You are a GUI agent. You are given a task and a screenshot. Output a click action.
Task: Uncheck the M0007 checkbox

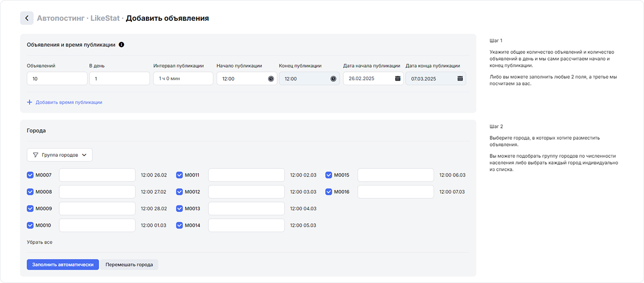click(x=30, y=175)
